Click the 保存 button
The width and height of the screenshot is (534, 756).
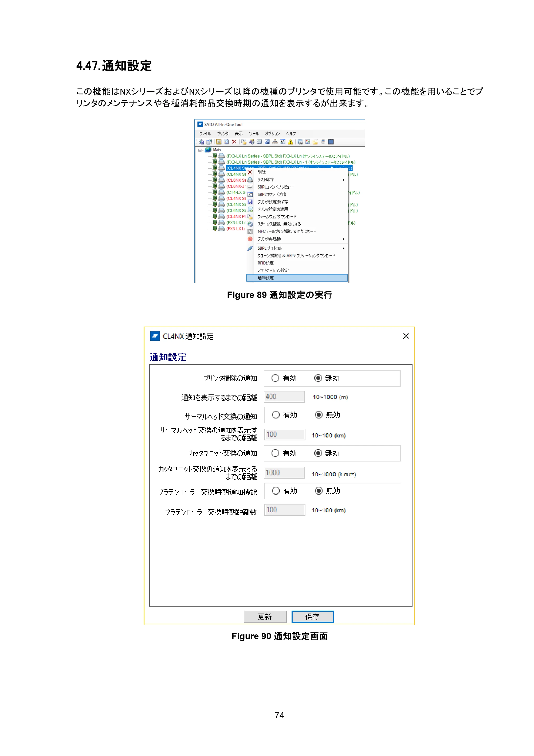(x=313, y=617)
